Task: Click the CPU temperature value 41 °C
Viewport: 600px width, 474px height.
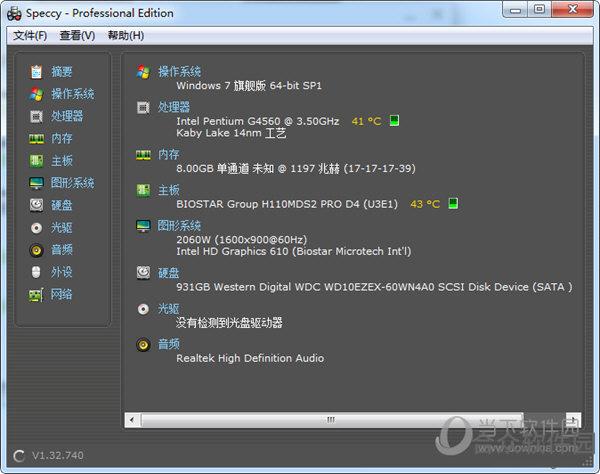Action: pyautogui.click(x=366, y=121)
